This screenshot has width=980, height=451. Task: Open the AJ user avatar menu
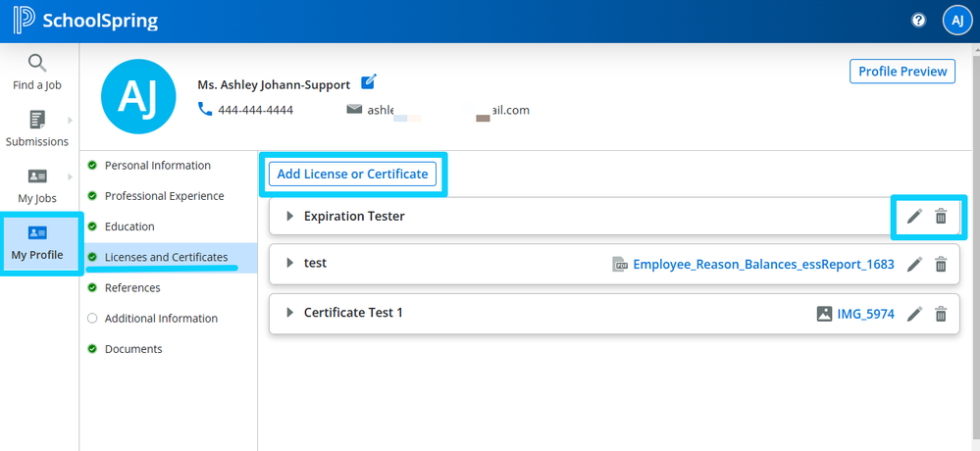956,21
